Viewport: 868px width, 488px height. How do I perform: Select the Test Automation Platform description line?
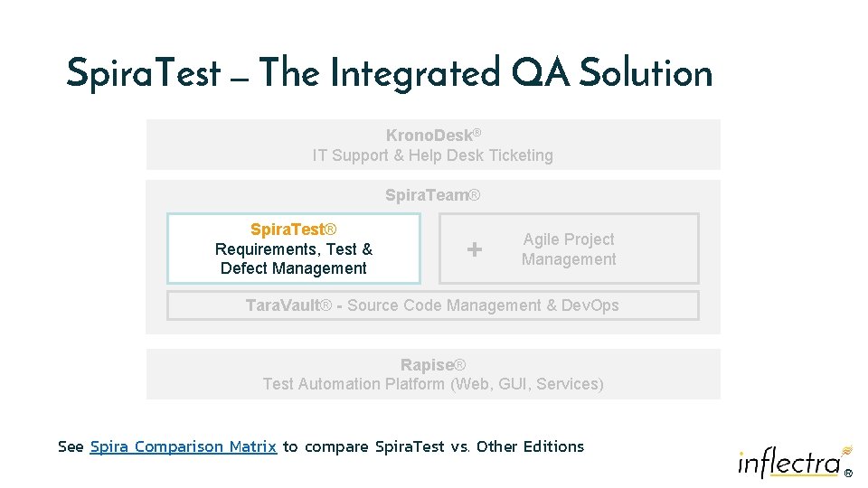click(x=432, y=384)
